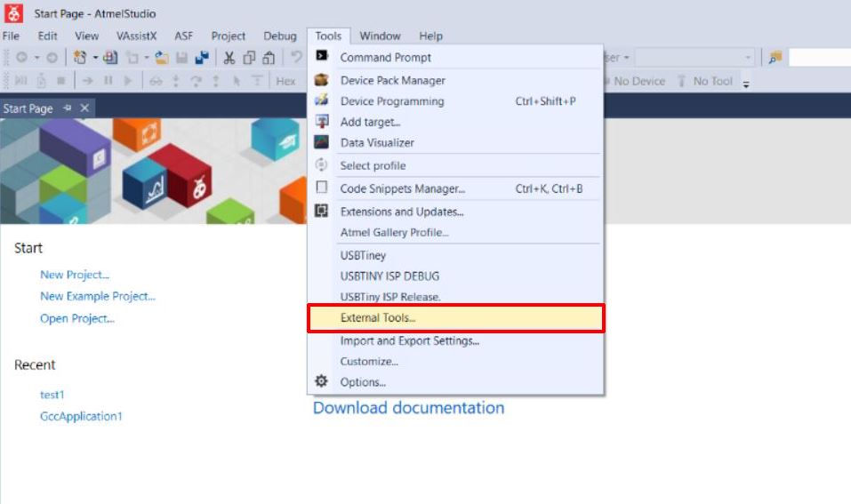Click the Step Over icon
Viewport: 851px width, 504px height.
196,81
